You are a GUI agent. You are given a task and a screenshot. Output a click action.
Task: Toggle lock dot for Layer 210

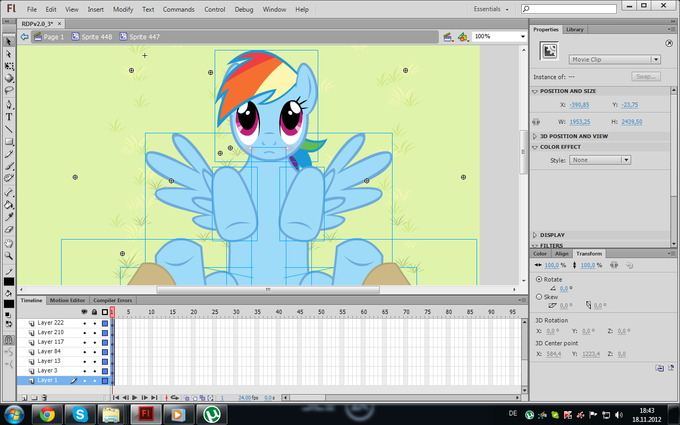click(x=95, y=333)
